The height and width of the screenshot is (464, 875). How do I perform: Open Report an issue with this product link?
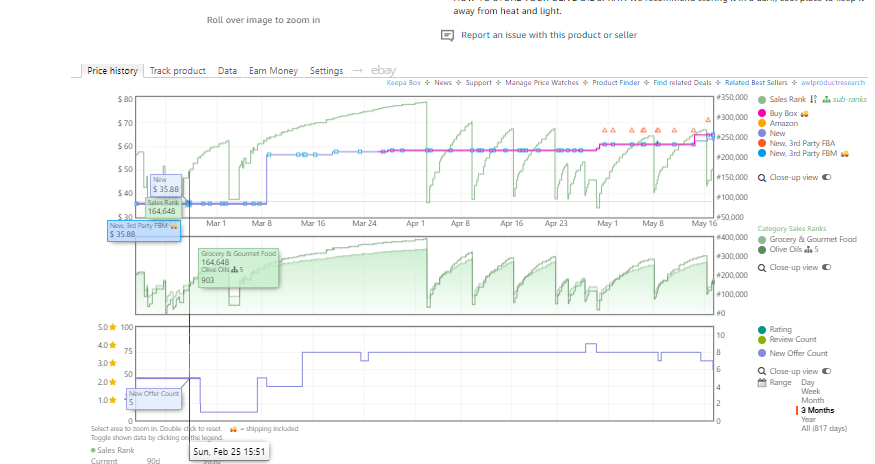pos(549,35)
